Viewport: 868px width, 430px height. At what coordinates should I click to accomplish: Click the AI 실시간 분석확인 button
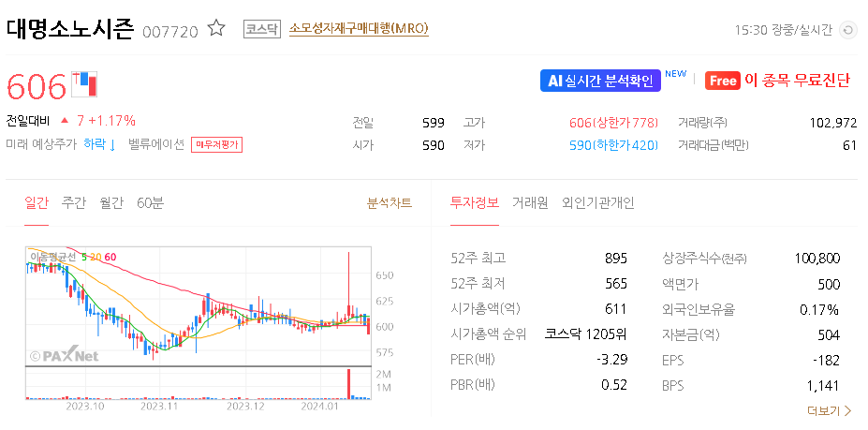pyautogui.click(x=600, y=81)
